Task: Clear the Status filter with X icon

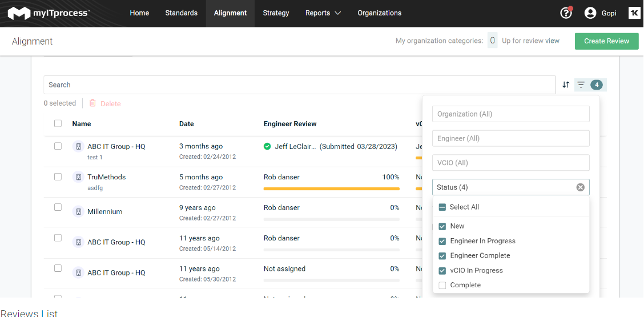Action: [x=580, y=187]
